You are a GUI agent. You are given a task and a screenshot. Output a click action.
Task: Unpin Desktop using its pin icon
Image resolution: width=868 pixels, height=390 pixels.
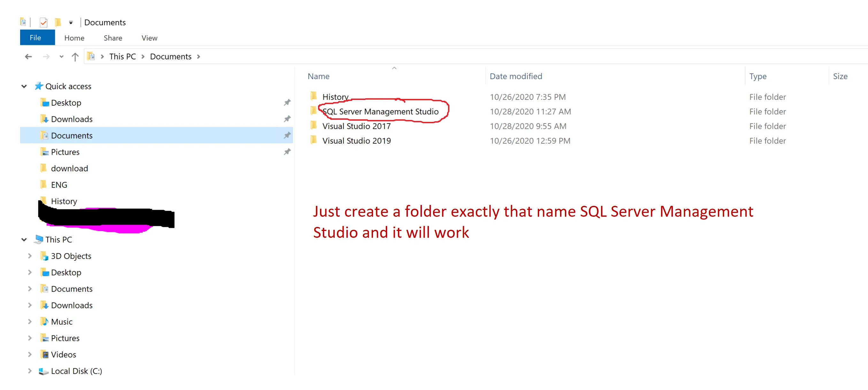tap(287, 102)
